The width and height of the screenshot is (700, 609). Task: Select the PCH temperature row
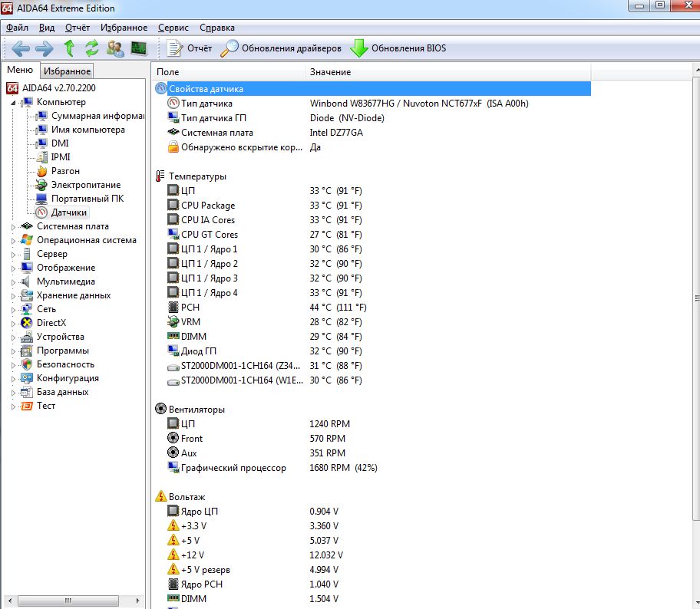[x=372, y=308]
